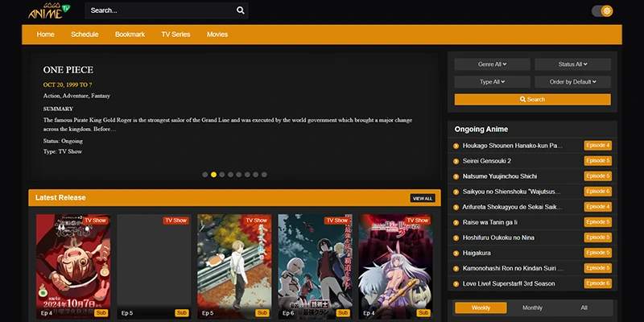The image size is (644, 322).
Task: Select the last carousel slide dot
Action: [264, 174]
